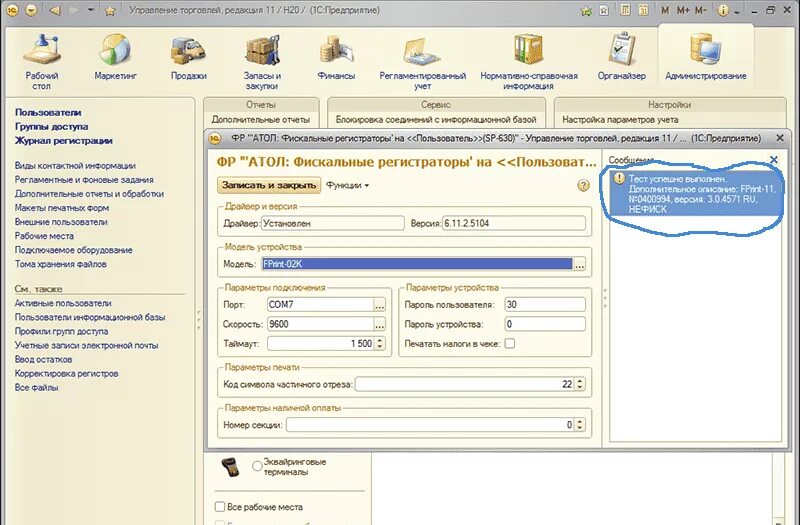Open the Продажи section
The image size is (800, 525).
188,57
